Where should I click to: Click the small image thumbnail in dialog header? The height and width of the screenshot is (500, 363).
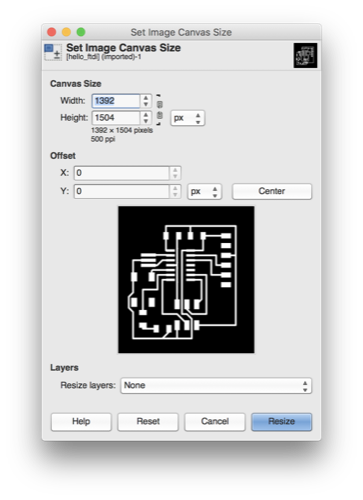point(305,55)
